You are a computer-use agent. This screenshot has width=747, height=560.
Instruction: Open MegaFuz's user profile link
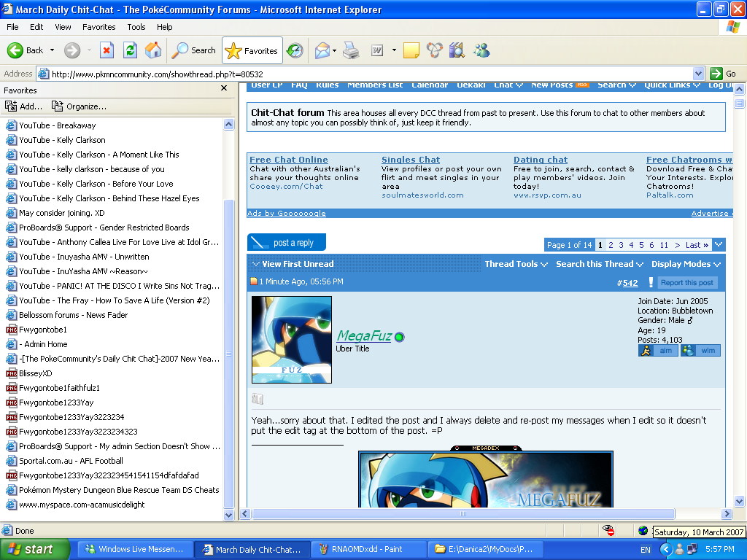tap(364, 335)
